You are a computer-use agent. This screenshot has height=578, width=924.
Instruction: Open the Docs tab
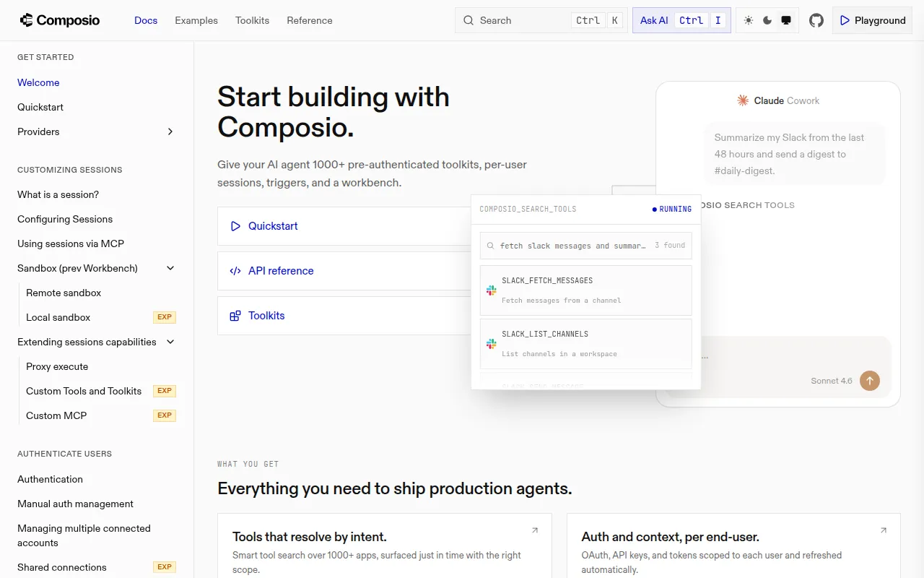[x=146, y=20]
